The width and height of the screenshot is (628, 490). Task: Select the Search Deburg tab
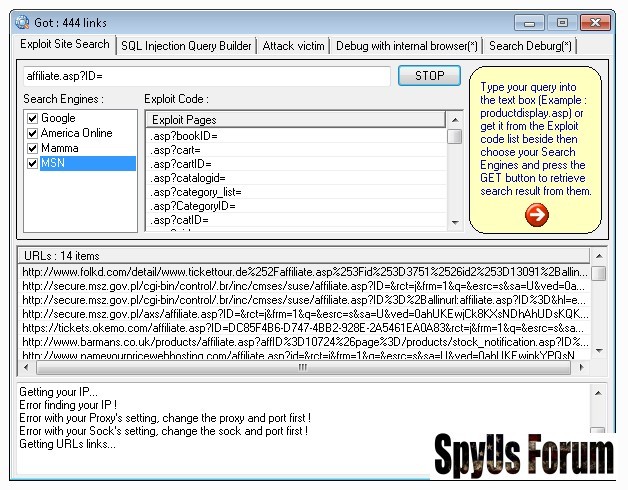[x=530, y=45]
